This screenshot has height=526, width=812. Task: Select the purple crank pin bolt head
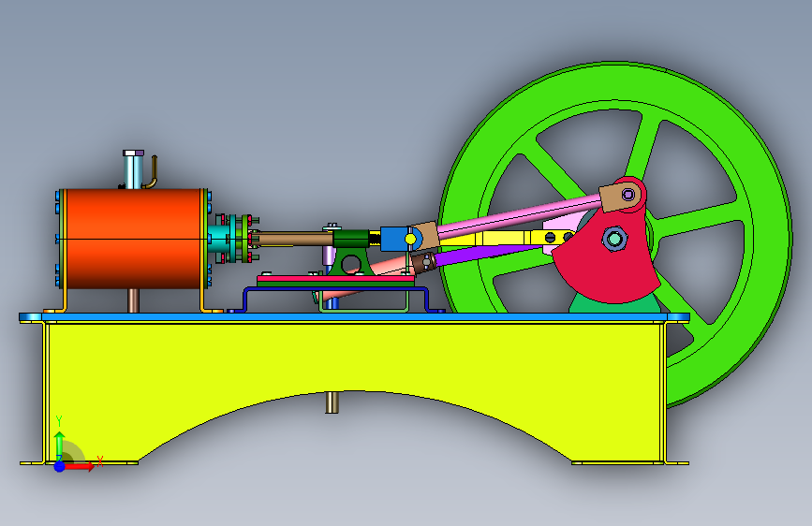coord(628,195)
